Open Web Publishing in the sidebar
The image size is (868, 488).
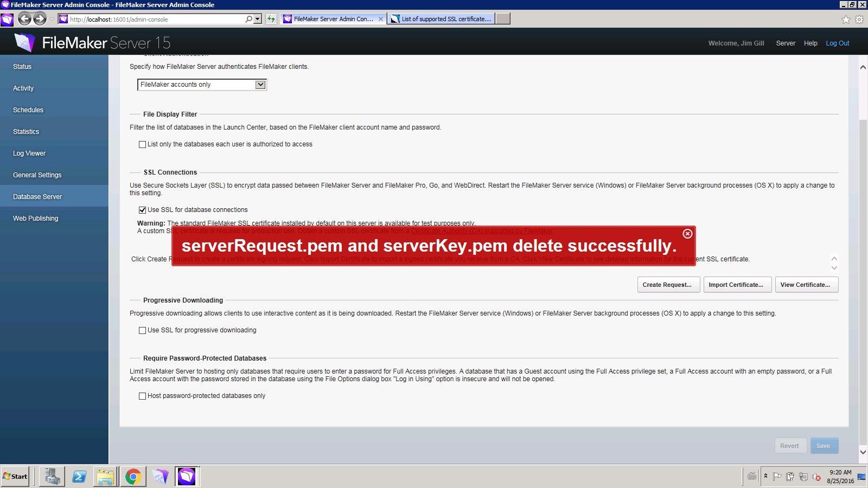point(54,219)
